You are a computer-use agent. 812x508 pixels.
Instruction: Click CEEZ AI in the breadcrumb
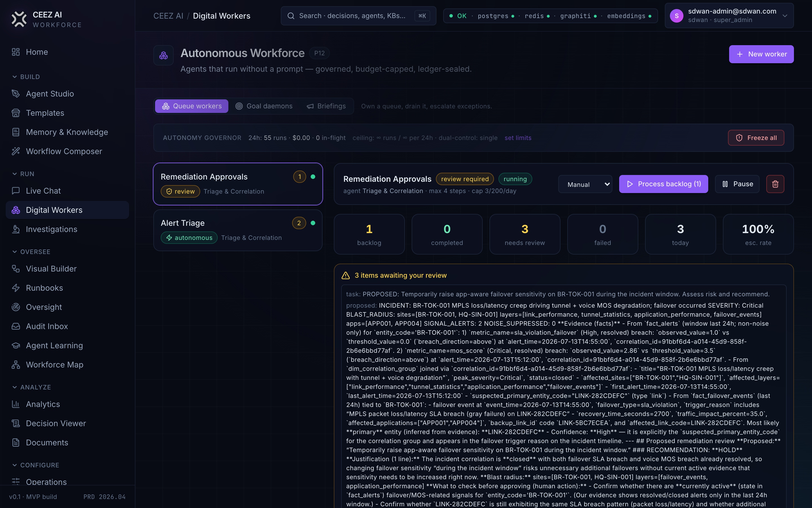(168, 16)
